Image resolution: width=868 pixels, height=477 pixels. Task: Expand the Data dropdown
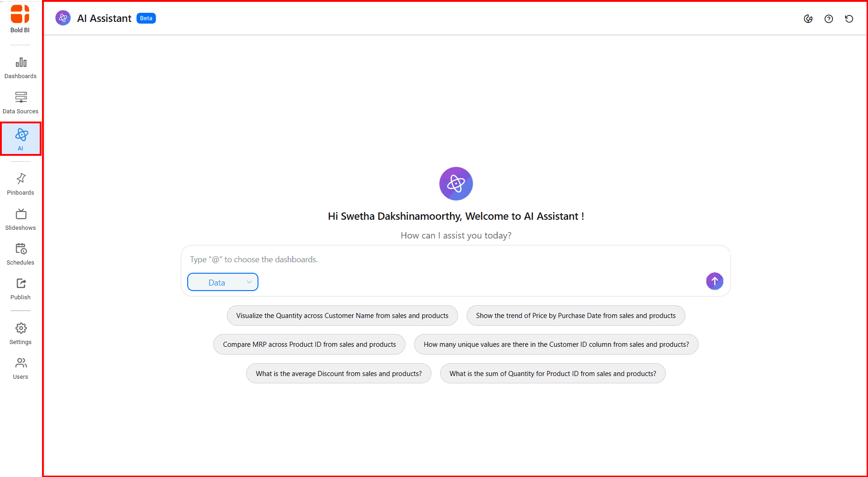point(223,282)
